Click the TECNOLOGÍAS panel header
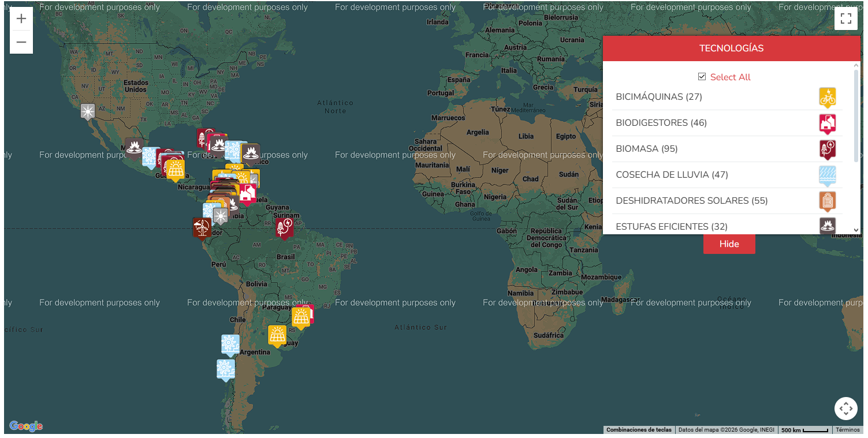Image resolution: width=868 pixels, height=438 pixels. 731,48
